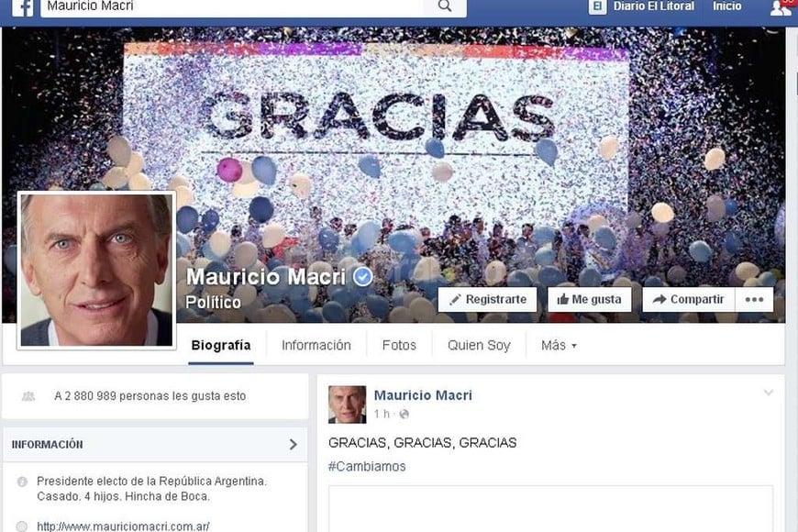798x532 pixels.
Task: Click the Compartir button
Action: coord(689,299)
